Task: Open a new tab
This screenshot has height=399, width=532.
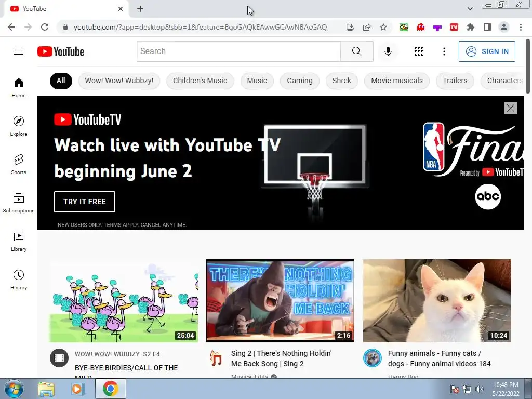Action: 140,9
